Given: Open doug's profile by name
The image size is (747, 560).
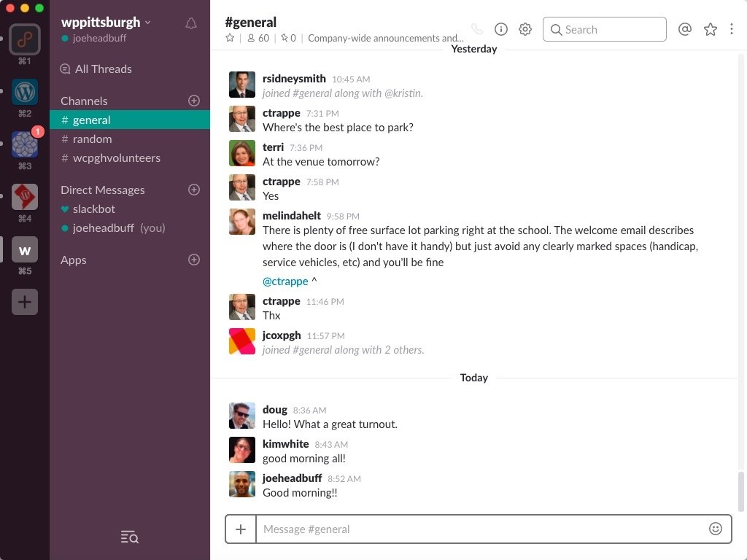Looking at the screenshot, I should point(275,410).
